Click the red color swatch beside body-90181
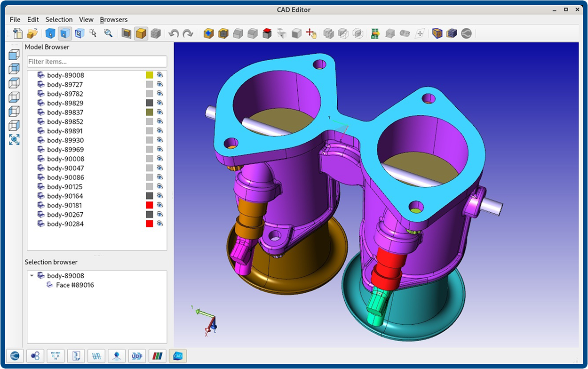Screen dimensions: 588x369 coord(149,205)
